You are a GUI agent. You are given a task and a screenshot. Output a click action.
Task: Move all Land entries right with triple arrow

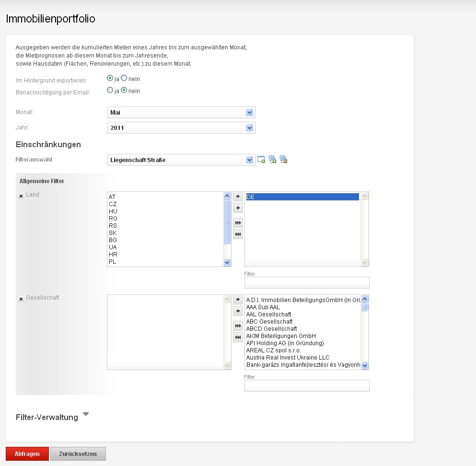(x=238, y=223)
